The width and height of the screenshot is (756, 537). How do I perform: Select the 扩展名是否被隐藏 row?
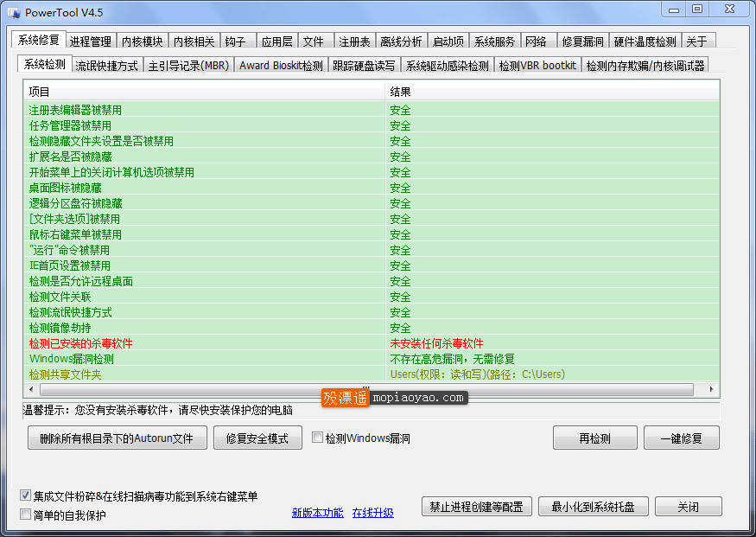[x=372, y=157]
